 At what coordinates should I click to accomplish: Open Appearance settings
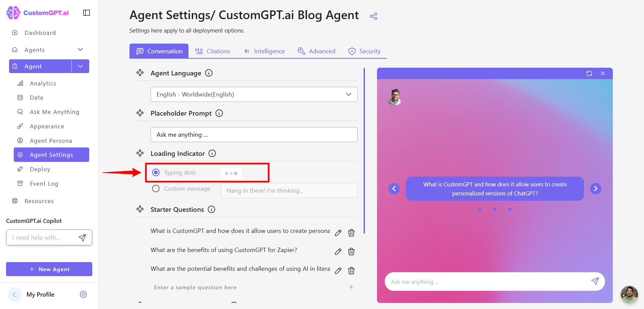[47, 126]
